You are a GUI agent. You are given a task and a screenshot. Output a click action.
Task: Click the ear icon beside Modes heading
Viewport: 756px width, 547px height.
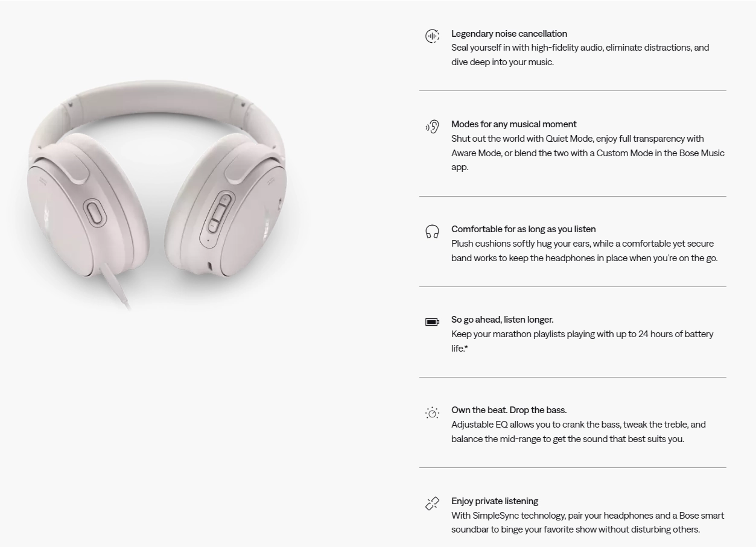(432, 127)
